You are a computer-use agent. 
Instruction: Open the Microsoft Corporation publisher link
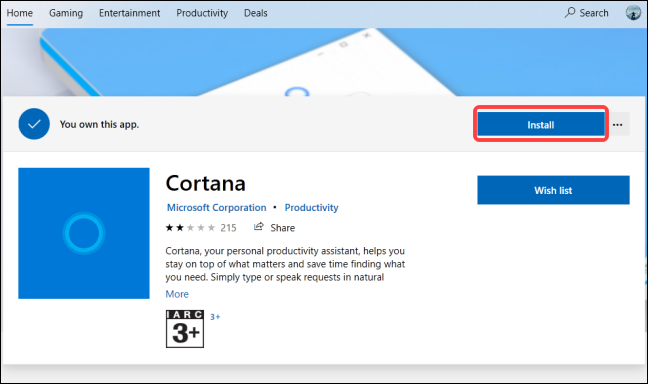pos(217,208)
